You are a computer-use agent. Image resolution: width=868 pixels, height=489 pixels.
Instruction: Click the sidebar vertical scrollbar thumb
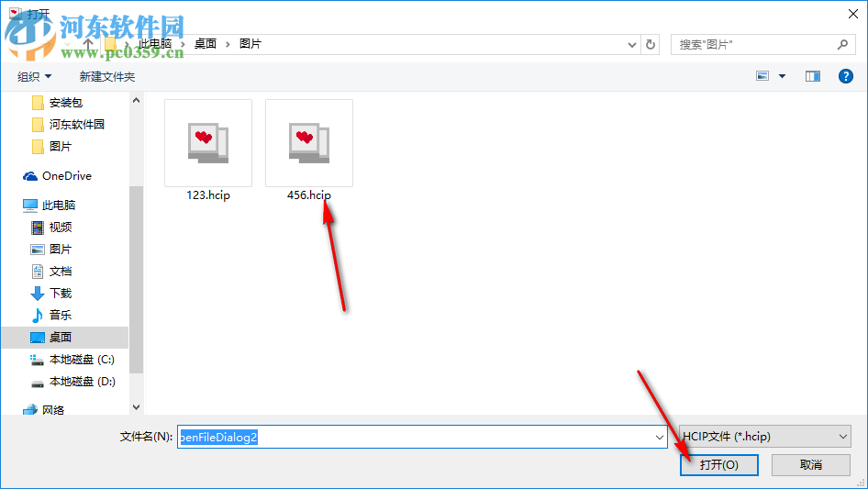click(x=136, y=280)
